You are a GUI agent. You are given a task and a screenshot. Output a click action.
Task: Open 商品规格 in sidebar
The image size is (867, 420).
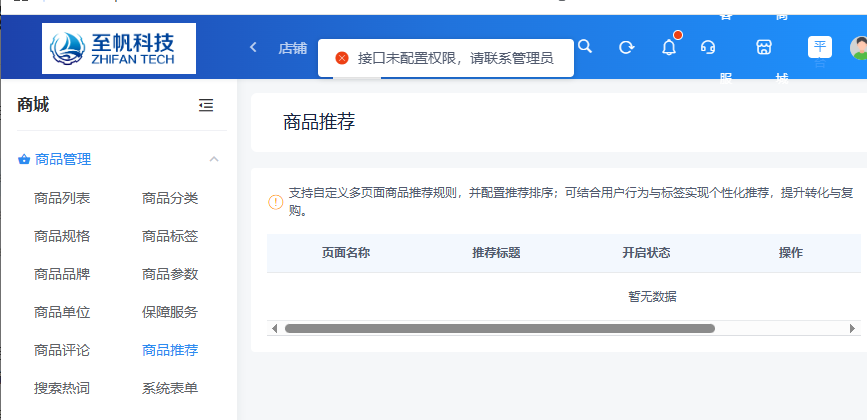click(x=62, y=237)
